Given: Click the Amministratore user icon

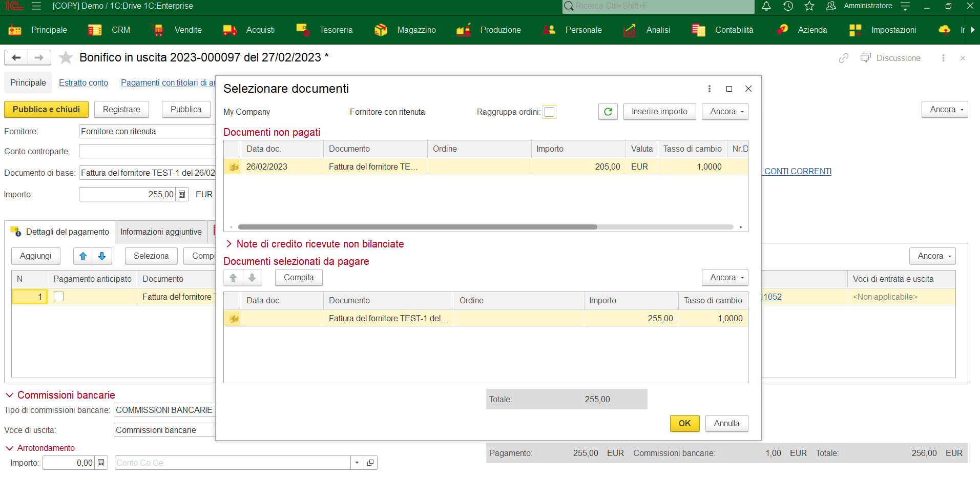Looking at the screenshot, I should tap(831, 6).
